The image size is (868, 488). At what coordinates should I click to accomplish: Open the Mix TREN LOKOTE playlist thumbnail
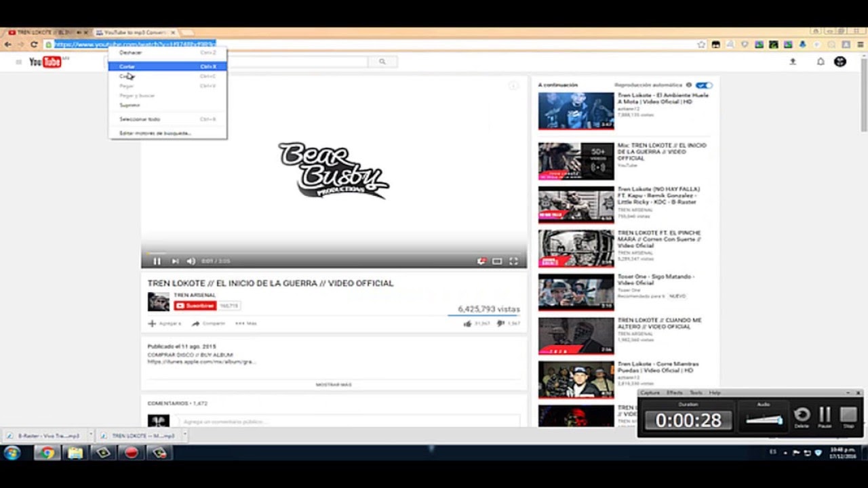(x=576, y=161)
